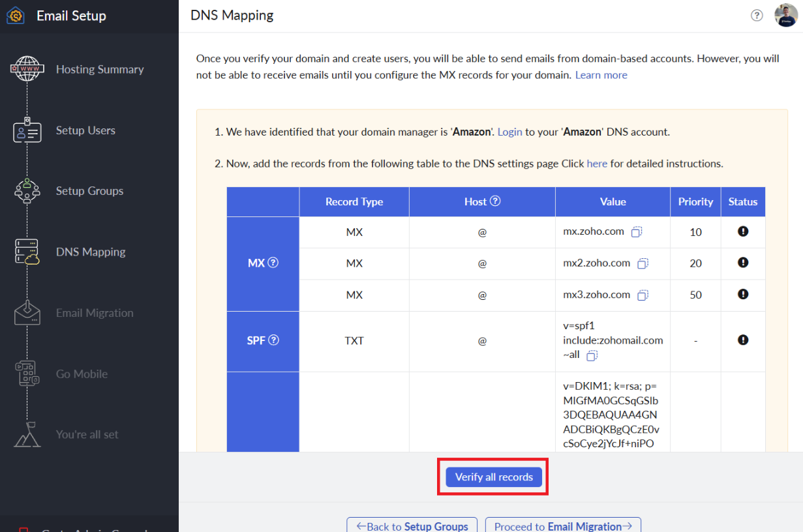Copy the mx2.zoho.com value
Viewport: 803px width, 532px height.
click(x=643, y=263)
